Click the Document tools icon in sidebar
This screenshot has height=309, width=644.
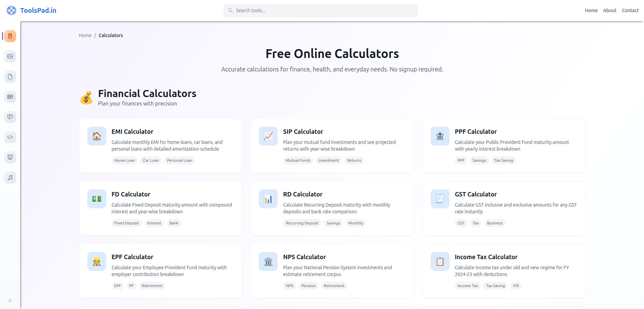[10, 76]
